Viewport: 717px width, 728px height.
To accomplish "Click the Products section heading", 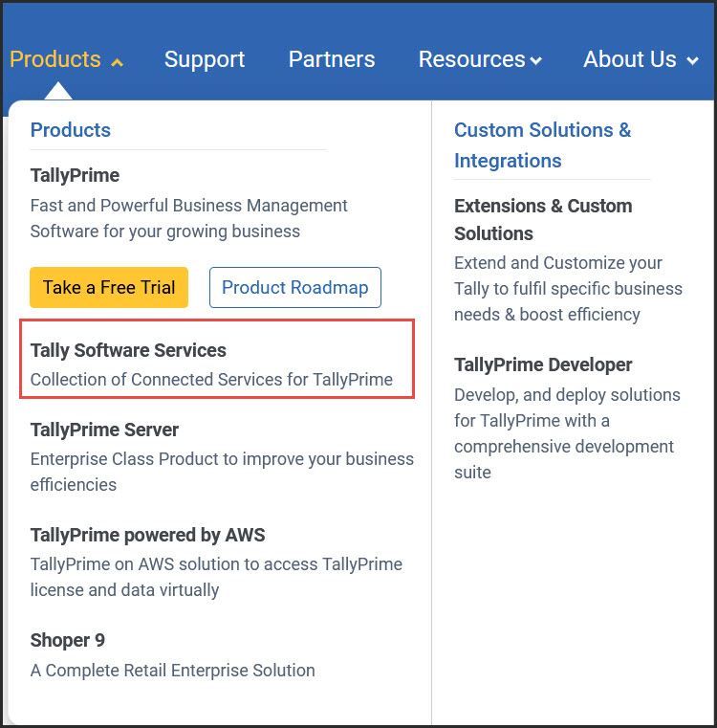I will (x=71, y=130).
